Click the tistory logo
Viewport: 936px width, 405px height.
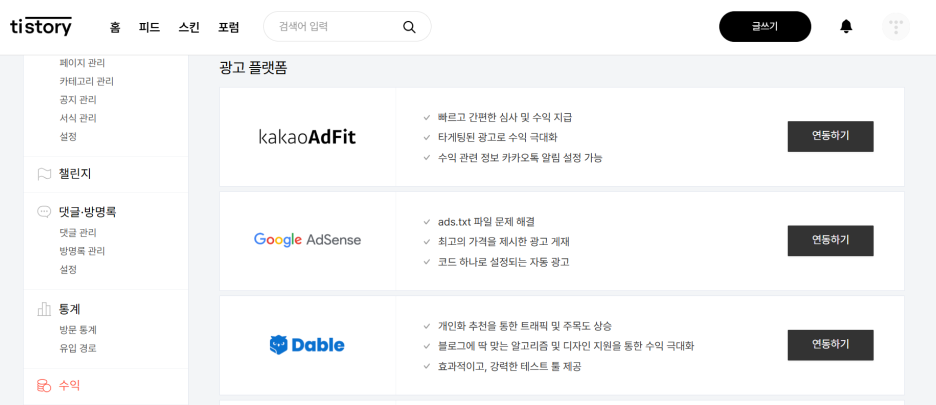(41, 26)
